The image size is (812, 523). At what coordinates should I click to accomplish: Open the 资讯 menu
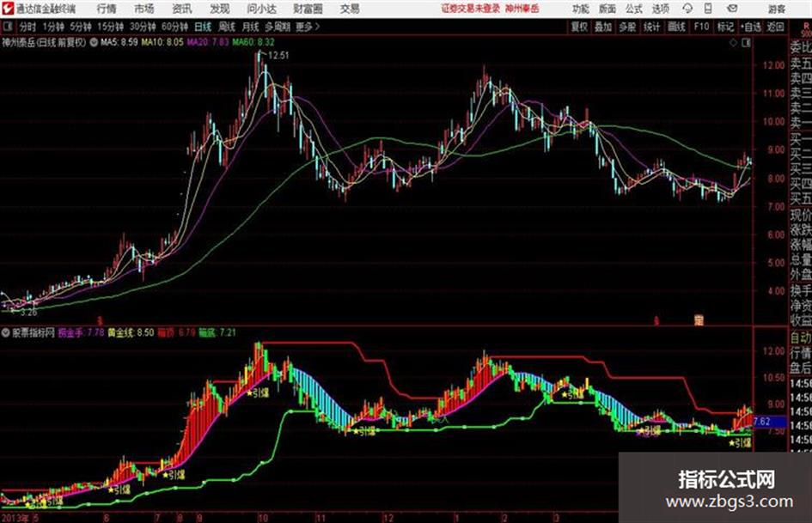coord(182,9)
